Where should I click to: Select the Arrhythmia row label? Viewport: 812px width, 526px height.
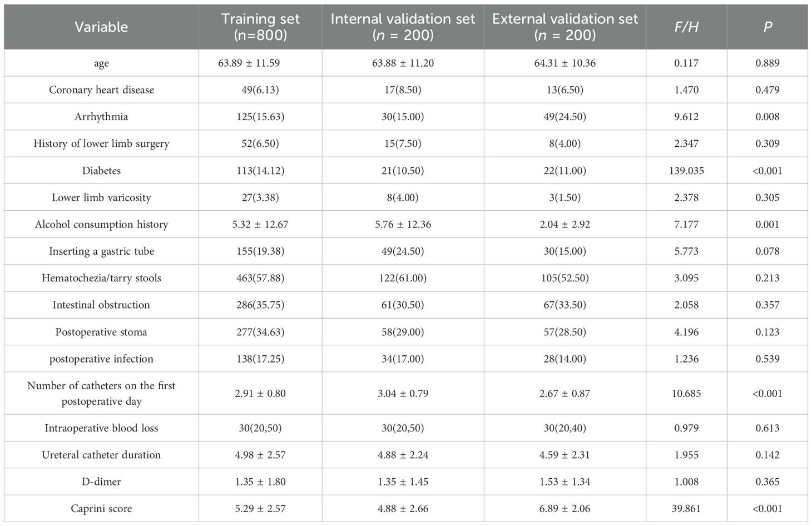[x=101, y=117]
